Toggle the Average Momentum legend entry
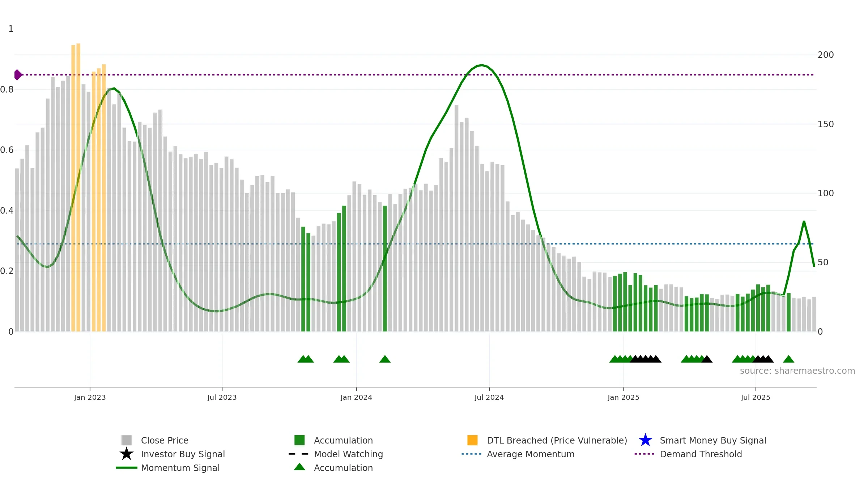Viewport: 868px width, 488px height. click(518, 454)
